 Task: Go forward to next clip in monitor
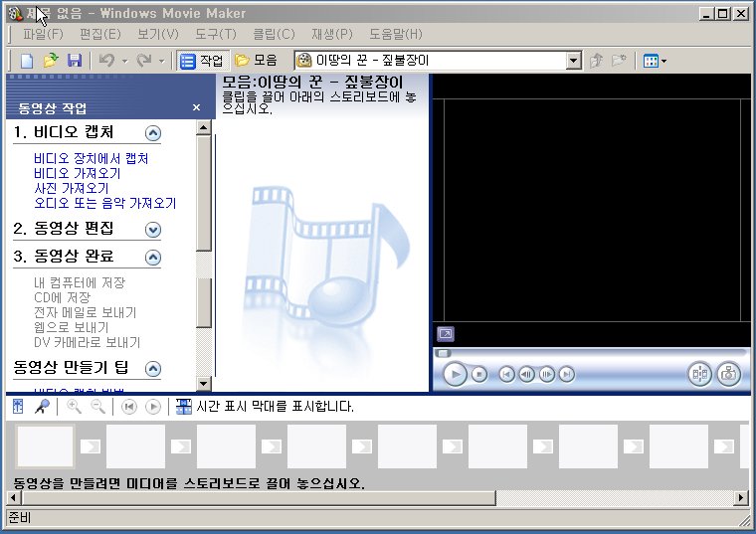[567, 375]
